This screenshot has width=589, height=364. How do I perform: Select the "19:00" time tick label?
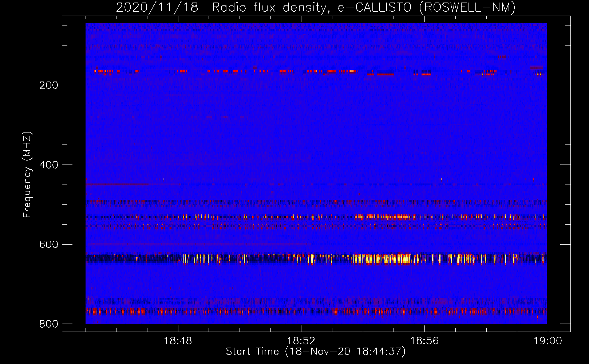548,341
